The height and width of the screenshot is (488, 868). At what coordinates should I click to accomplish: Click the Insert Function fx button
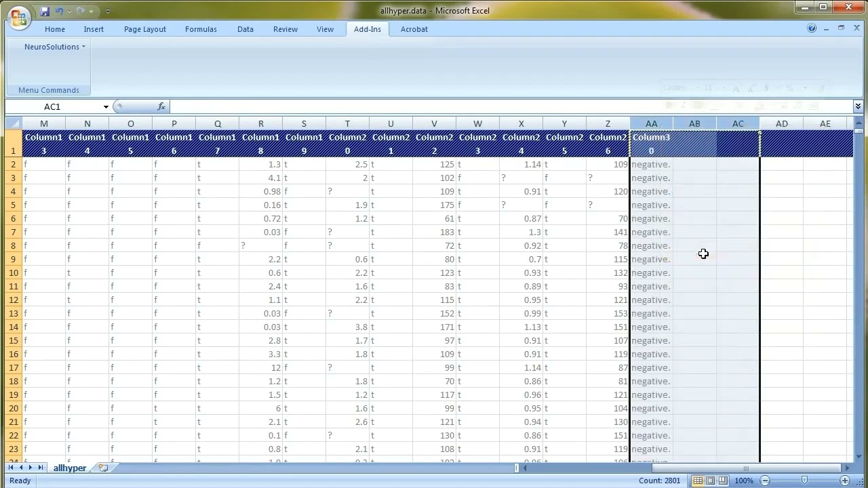click(x=161, y=106)
